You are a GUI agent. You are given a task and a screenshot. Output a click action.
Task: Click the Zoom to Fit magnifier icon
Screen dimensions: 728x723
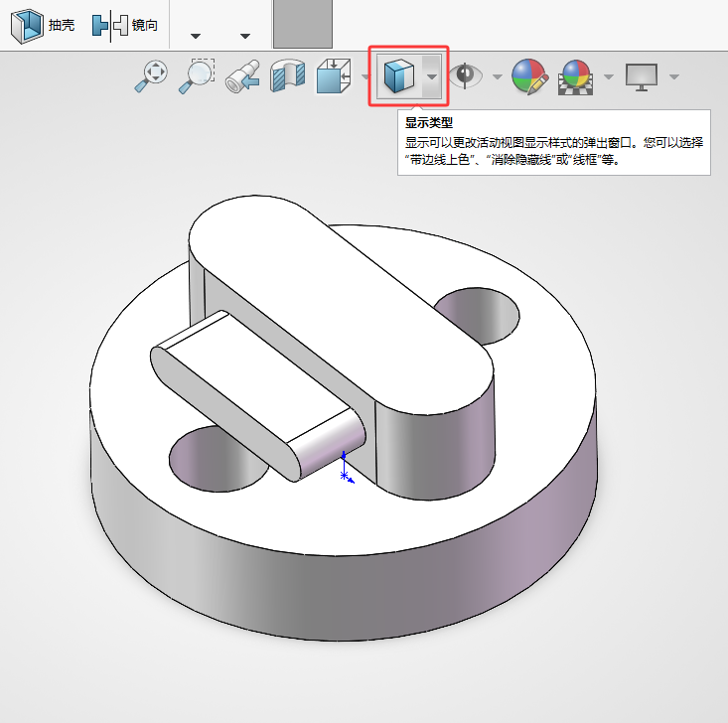tap(151, 76)
